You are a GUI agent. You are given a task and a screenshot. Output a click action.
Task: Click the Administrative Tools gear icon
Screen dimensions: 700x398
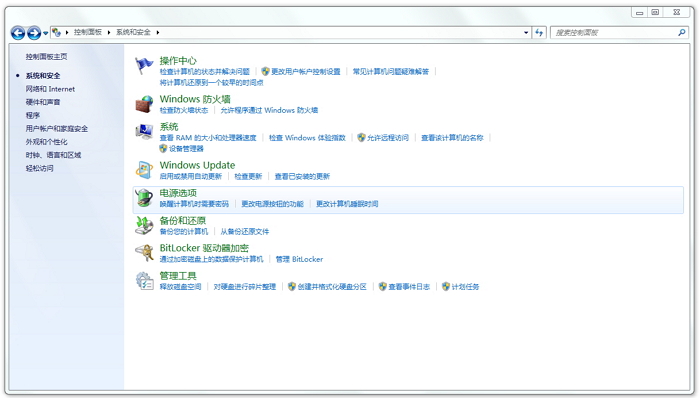(x=144, y=281)
